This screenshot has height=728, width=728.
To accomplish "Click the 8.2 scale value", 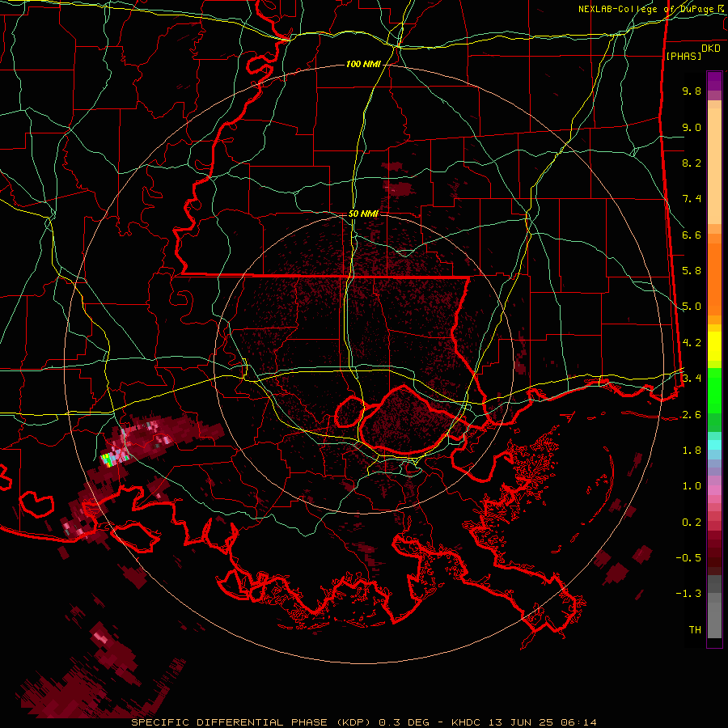I will pos(692,163).
